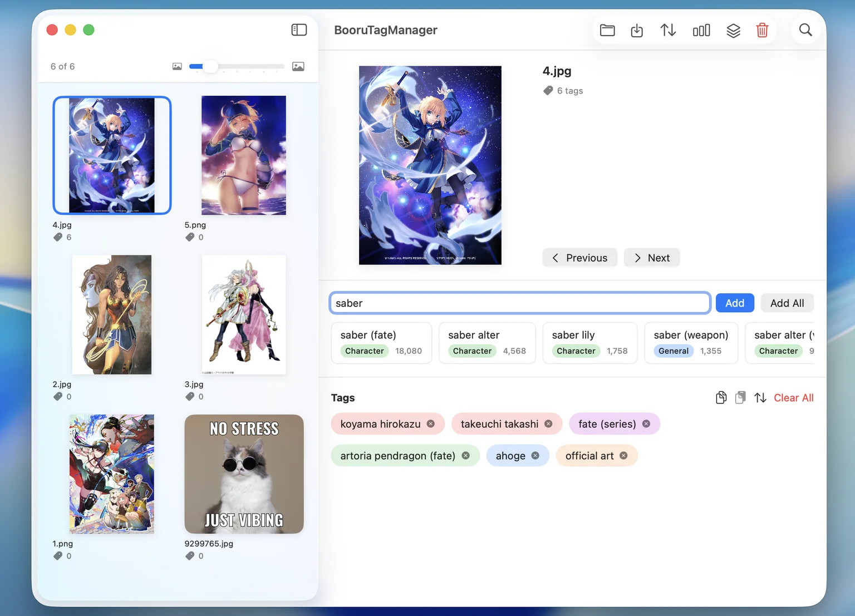Screen dimensions: 855x616
Task: Choose the saber (weapon) suggestion
Action: [x=691, y=343]
